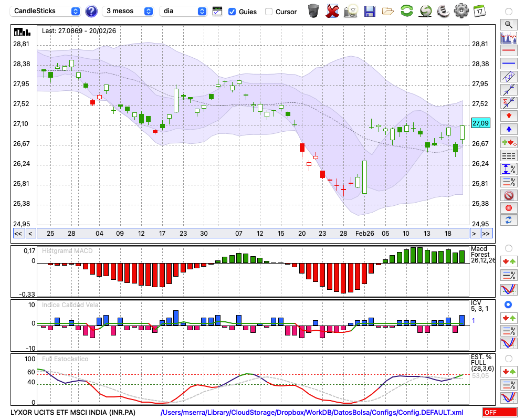Open the 'dia' interval dropdown
Screen dimensions: 525x420
point(183,11)
